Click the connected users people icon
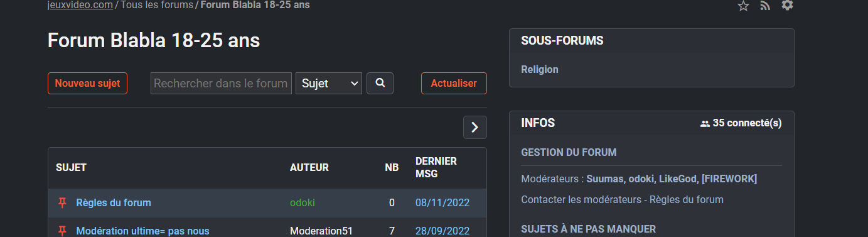868x237 pixels. (705, 124)
